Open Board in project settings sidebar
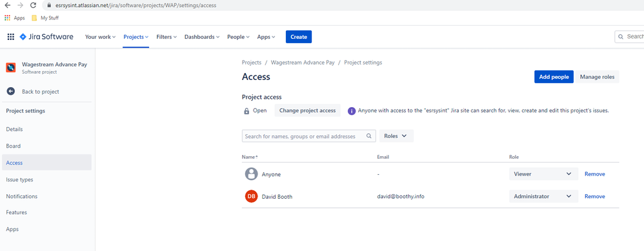The image size is (644, 251). pos(47,146)
